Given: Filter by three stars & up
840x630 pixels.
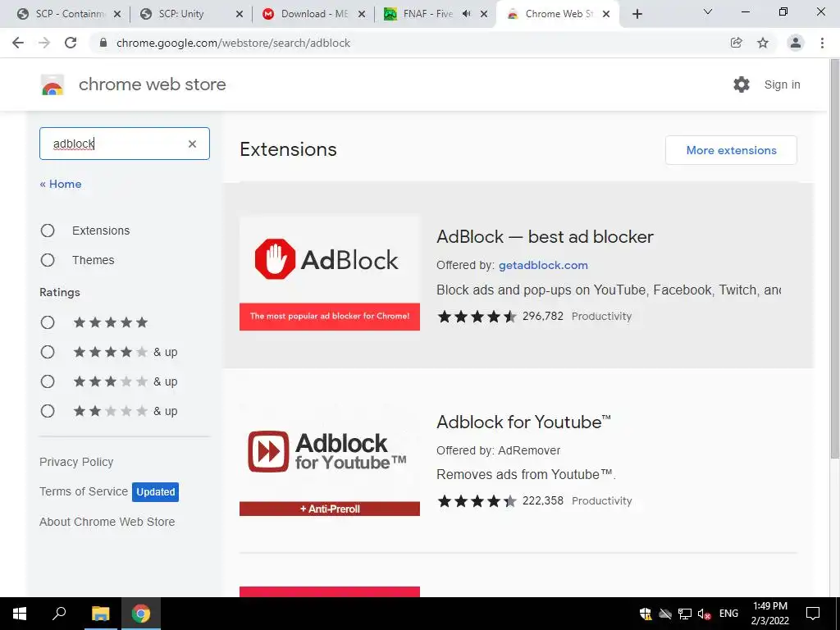Looking at the screenshot, I should pyautogui.click(x=48, y=381).
